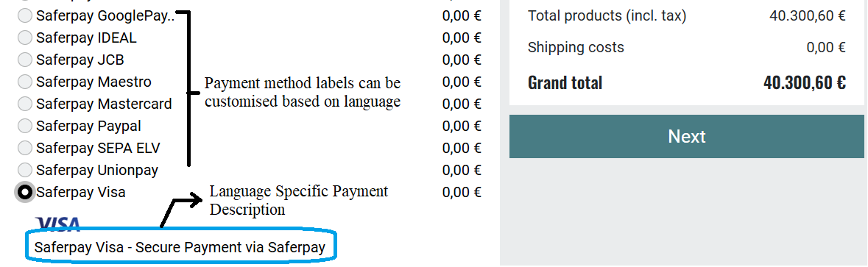Screen dimensions: 868x267
Task: Choose Saferpay IDEAL payment option
Action: click(25, 38)
